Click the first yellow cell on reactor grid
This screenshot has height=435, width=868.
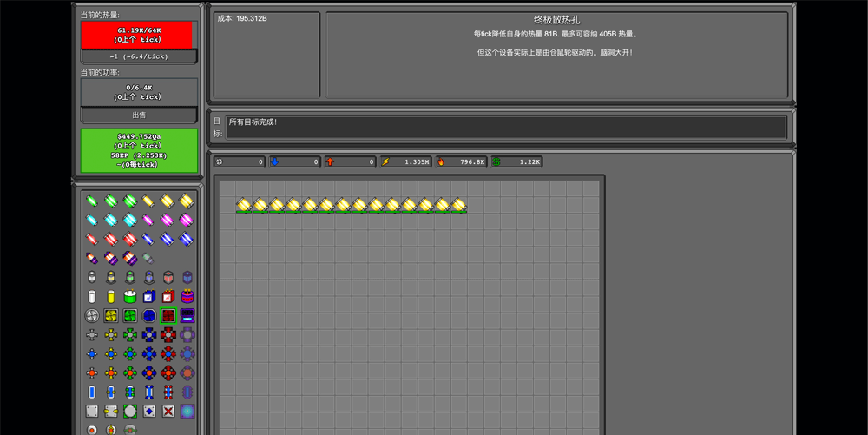coord(244,206)
